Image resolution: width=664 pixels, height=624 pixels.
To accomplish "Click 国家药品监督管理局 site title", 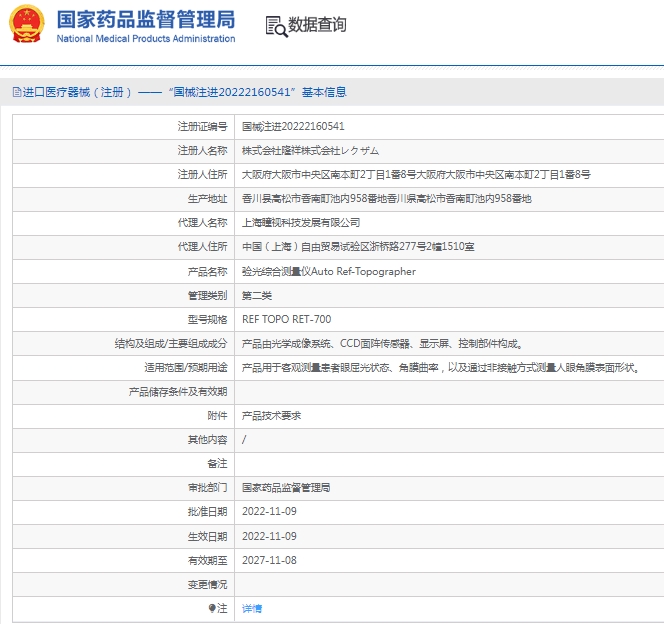I will [x=146, y=19].
